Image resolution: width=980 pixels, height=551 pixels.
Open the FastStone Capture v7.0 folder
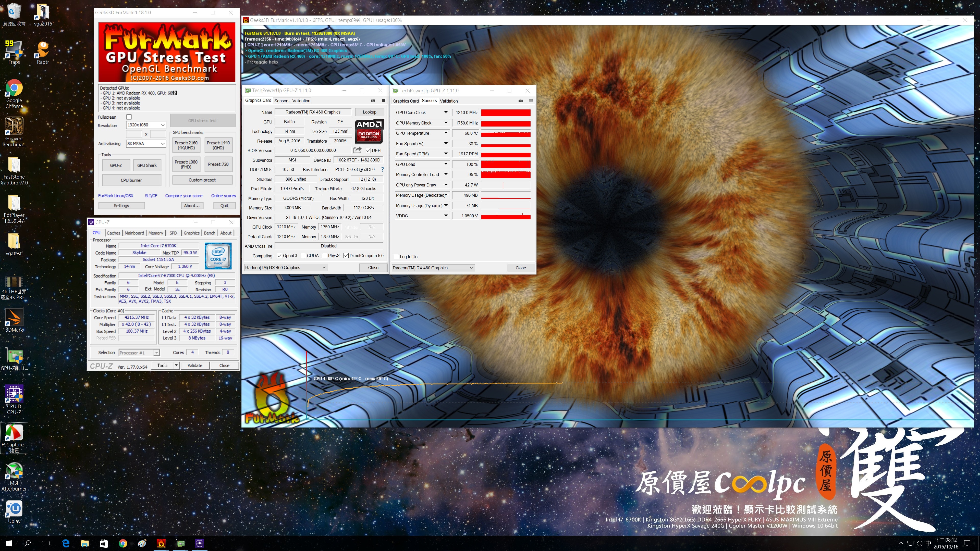(x=14, y=170)
